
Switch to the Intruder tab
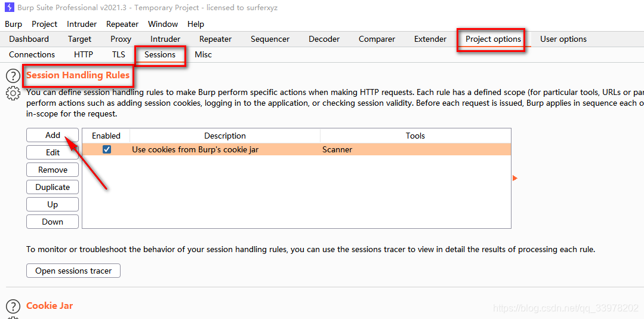(x=165, y=39)
